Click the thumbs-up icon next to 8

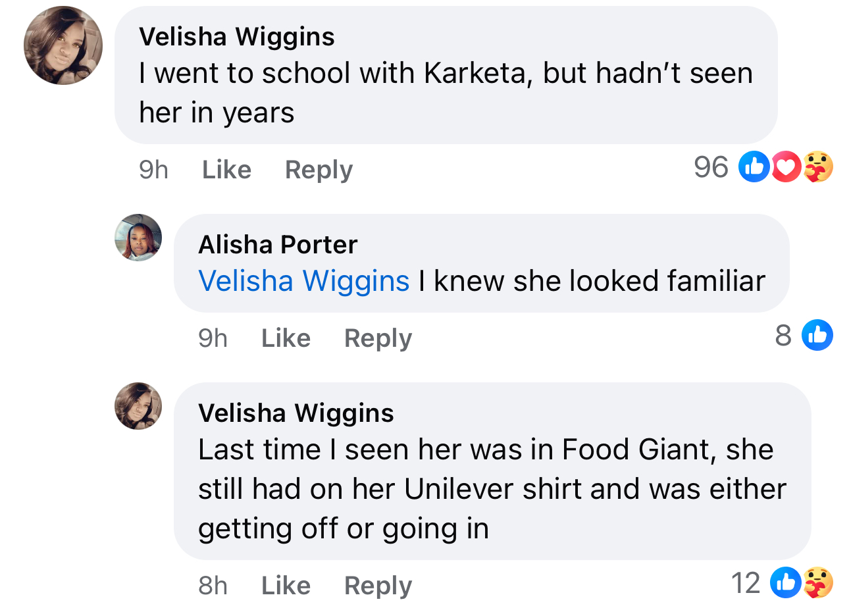tap(817, 335)
